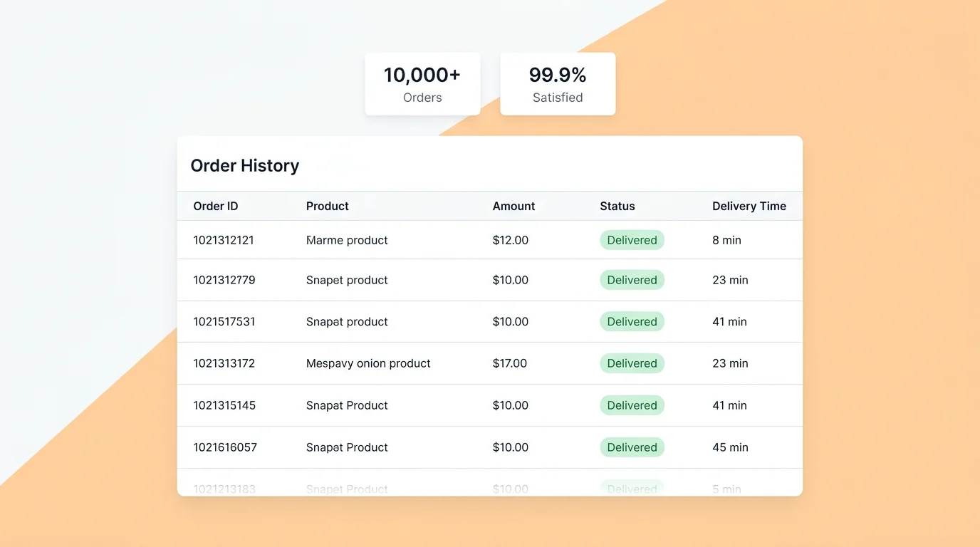Click $10.00 amount for order 1021312779
980x547 pixels.
[511, 280]
